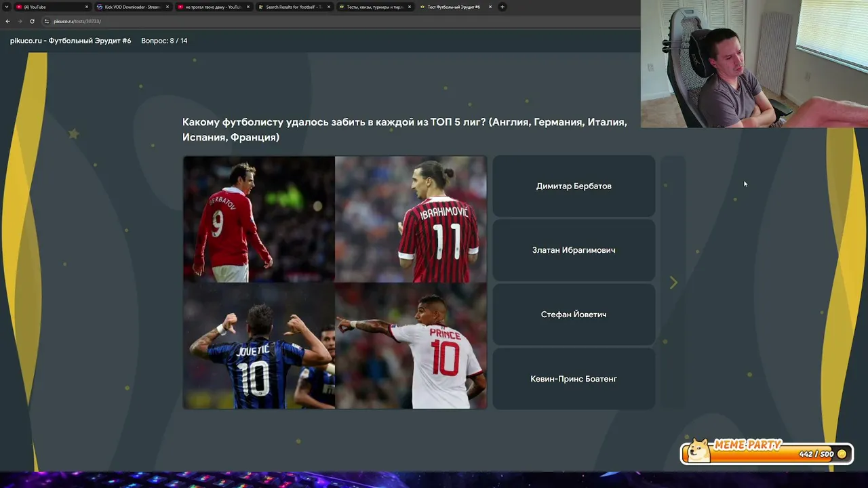Close the 'Тест Футбольный Эрудит #6' tab
The width and height of the screenshot is (868, 488).
(x=490, y=7)
